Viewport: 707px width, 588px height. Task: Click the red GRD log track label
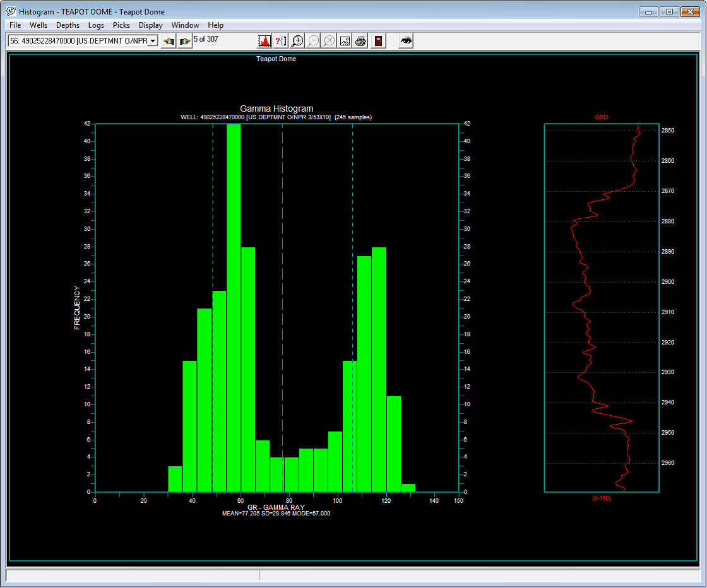tap(602, 117)
